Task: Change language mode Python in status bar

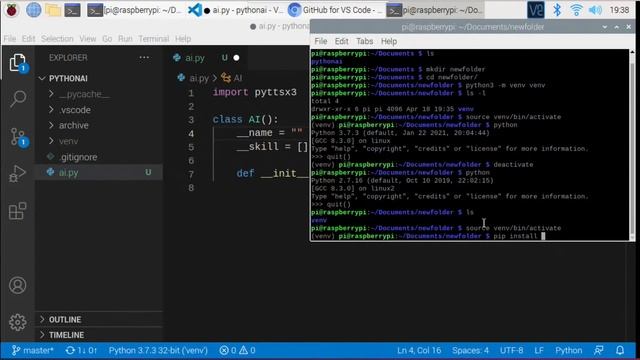Action: coord(568,350)
